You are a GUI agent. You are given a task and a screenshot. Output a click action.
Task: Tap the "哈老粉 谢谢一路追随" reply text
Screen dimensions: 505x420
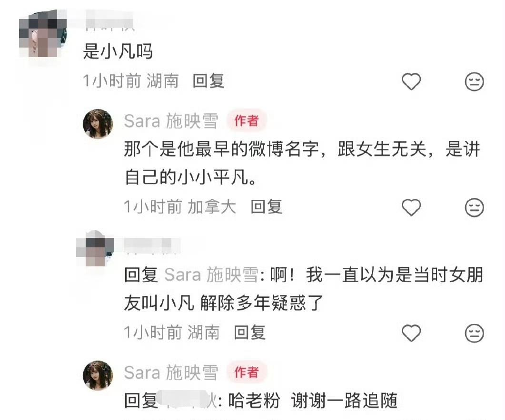click(313, 400)
